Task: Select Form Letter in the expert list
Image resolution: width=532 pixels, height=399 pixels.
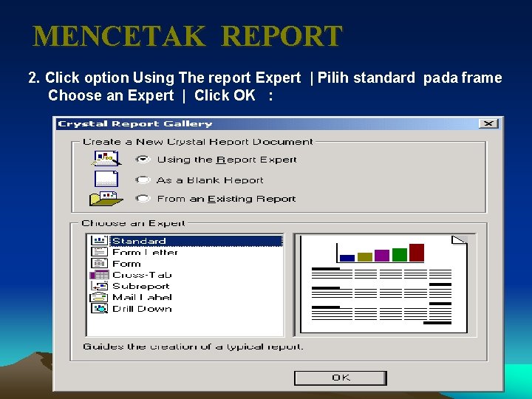Action: 145,252
